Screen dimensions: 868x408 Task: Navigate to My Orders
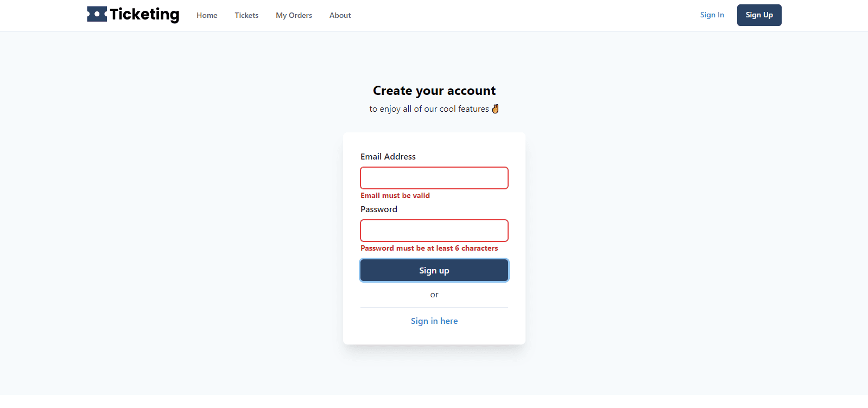click(294, 15)
